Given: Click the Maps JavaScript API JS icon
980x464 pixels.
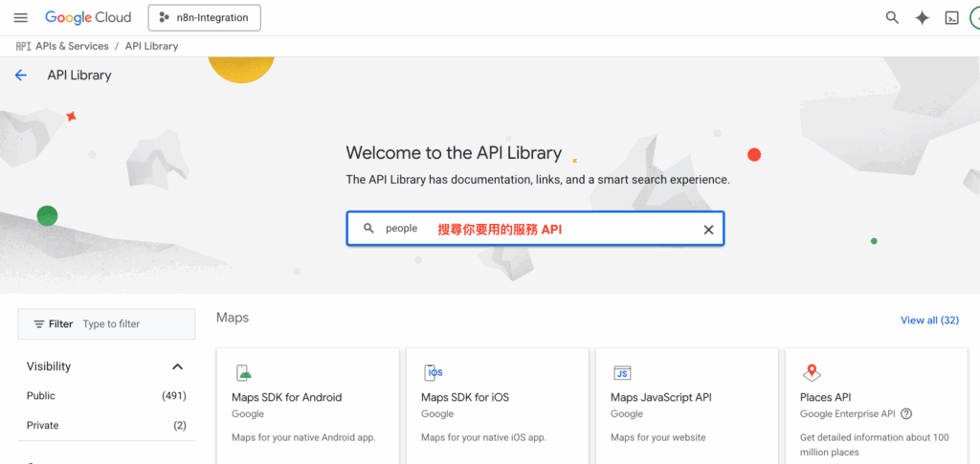Looking at the screenshot, I should [622, 373].
